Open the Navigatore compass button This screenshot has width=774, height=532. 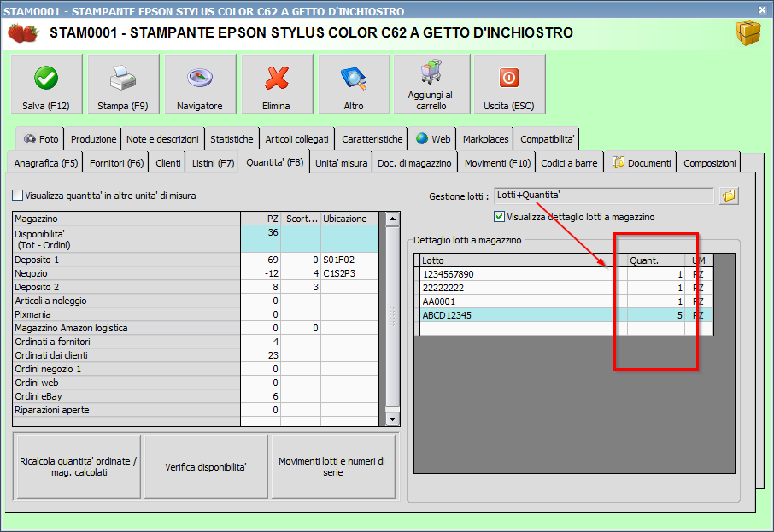[x=200, y=84]
